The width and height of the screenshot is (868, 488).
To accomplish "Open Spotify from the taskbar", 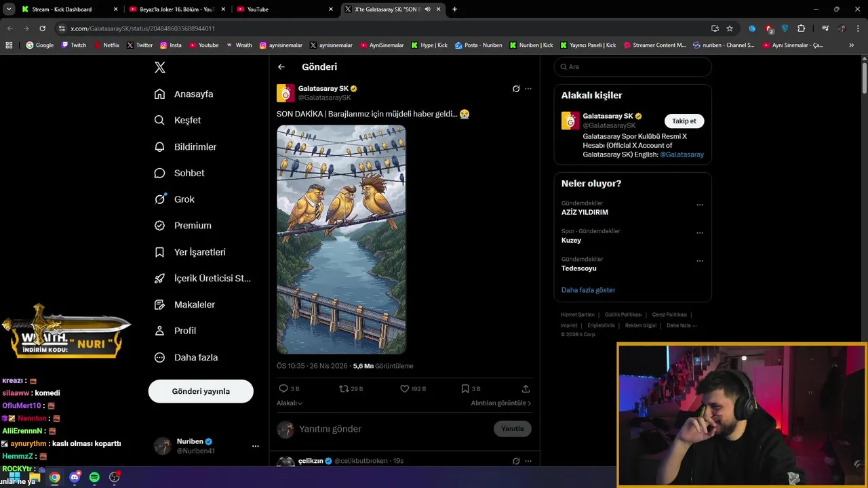I will 94,477.
